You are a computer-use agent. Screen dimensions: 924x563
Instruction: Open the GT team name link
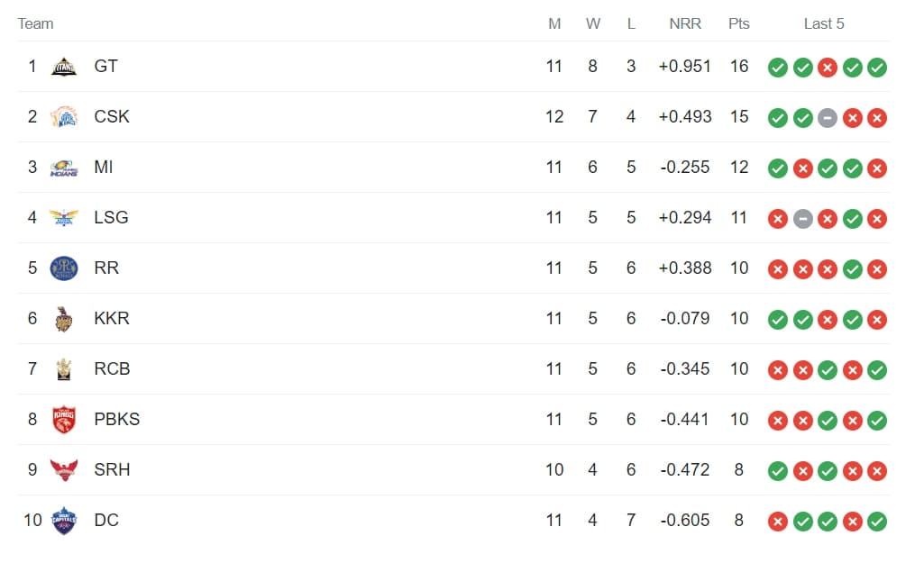pos(105,67)
